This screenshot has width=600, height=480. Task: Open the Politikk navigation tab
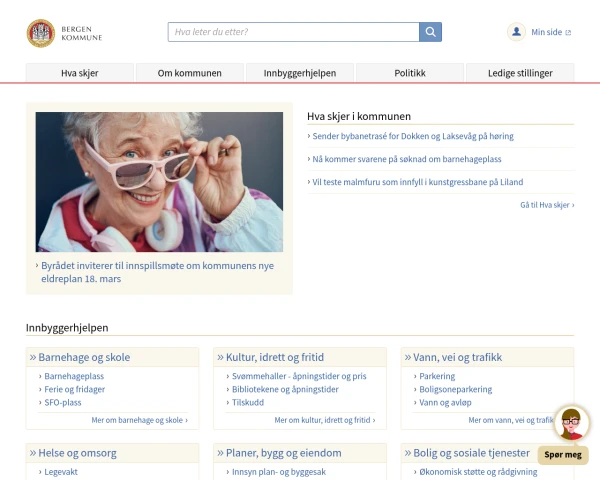[410, 73]
